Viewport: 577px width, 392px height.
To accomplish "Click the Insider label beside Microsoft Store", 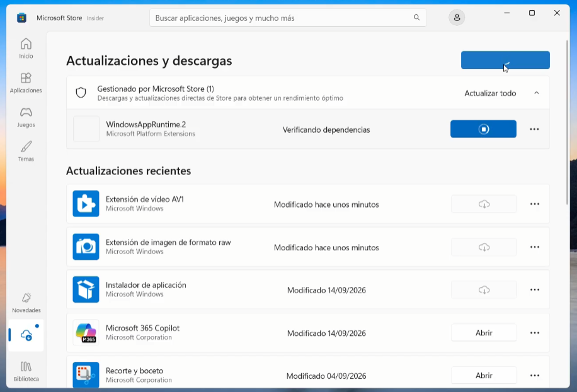I will pyautogui.click(x=95, y=18).
